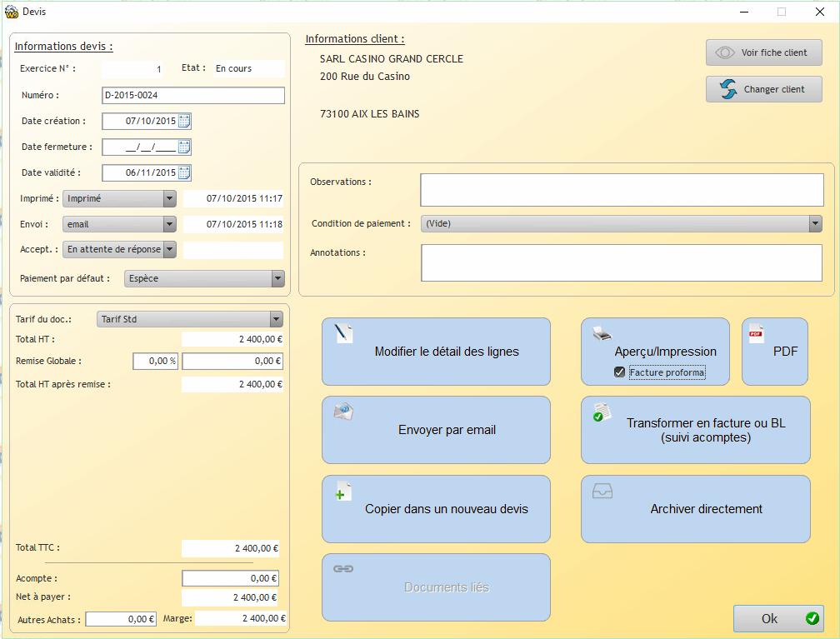Screen dimensions: 840x639
Task: Click the archive box icon on Archiver directement
Action: [602, 492]
